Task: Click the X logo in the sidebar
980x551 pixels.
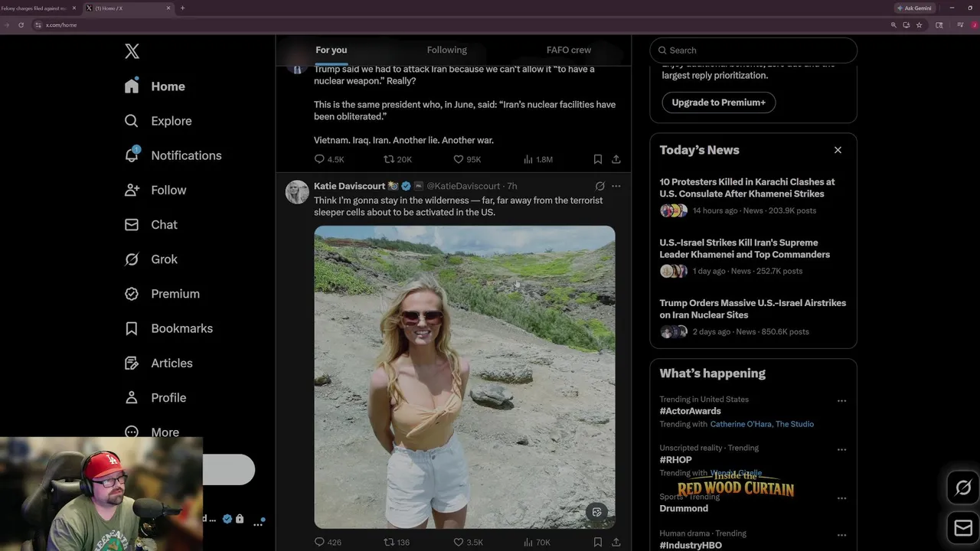Action: point(132,51)
